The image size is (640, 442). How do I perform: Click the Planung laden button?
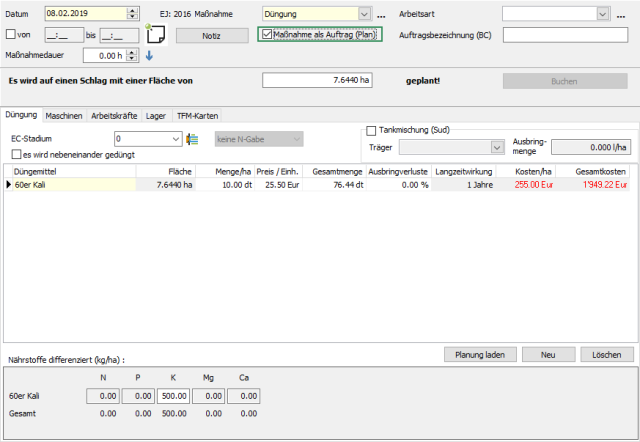pyautogui.click(x=480, y=355)
